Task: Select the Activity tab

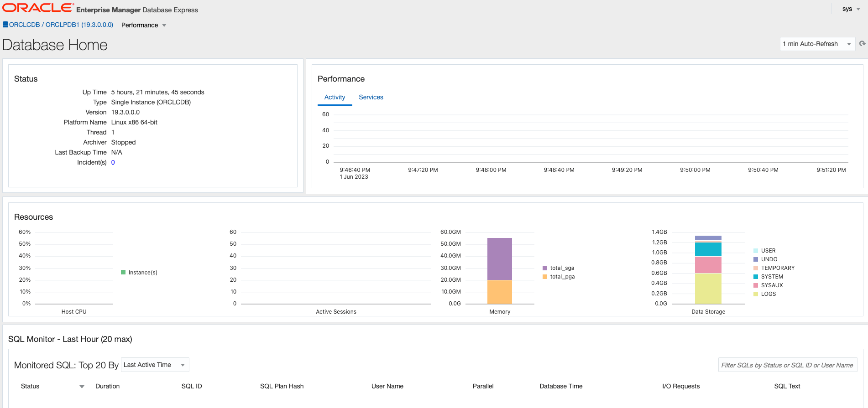Action: (x=335, y=97)
